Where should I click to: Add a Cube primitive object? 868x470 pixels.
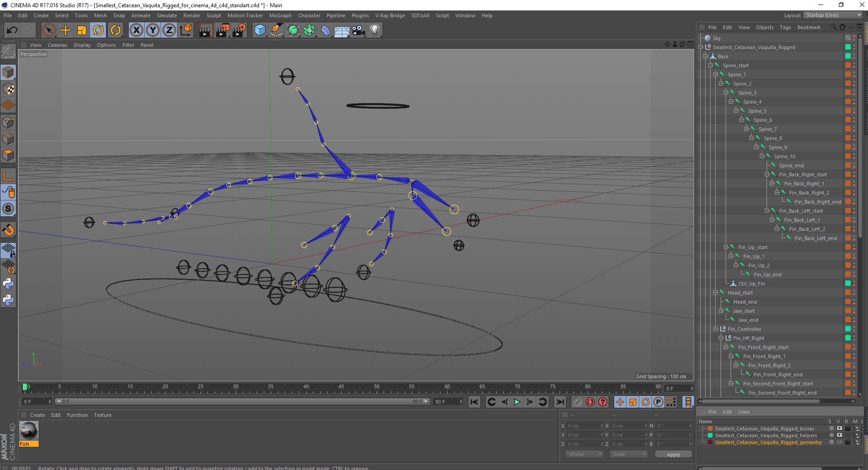260,30
